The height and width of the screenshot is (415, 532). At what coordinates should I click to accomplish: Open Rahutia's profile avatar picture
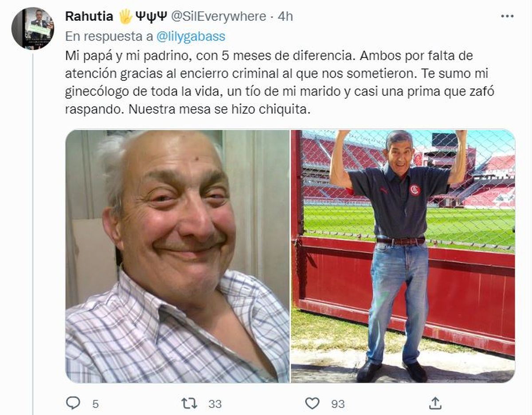[33, 28]
